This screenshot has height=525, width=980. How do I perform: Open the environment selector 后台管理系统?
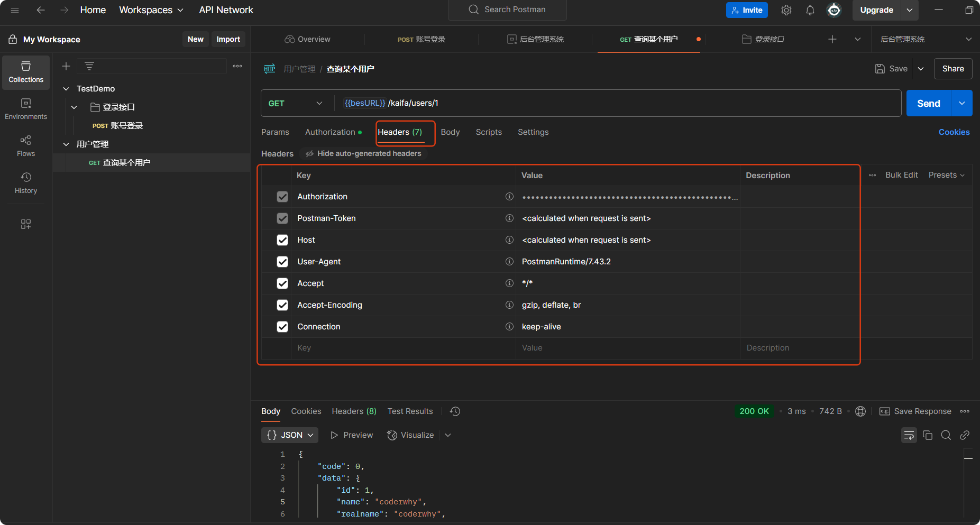(x=926, y=39)
